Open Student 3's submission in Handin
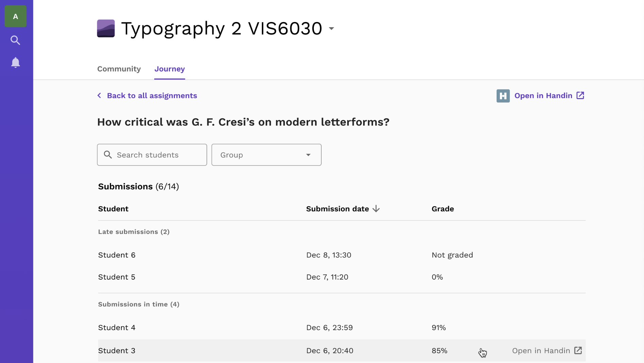This screenshot has height=363, width=644. point(541,350)
